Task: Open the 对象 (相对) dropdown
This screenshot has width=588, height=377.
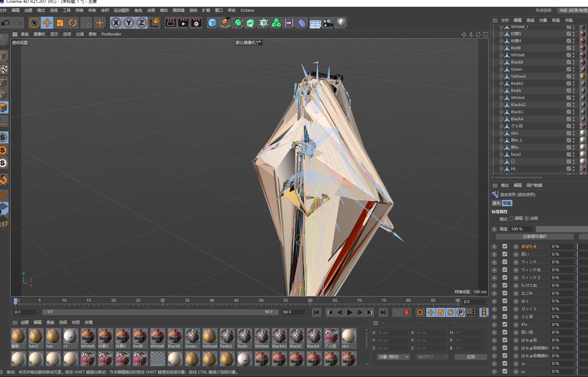Action: click(393, 357)
